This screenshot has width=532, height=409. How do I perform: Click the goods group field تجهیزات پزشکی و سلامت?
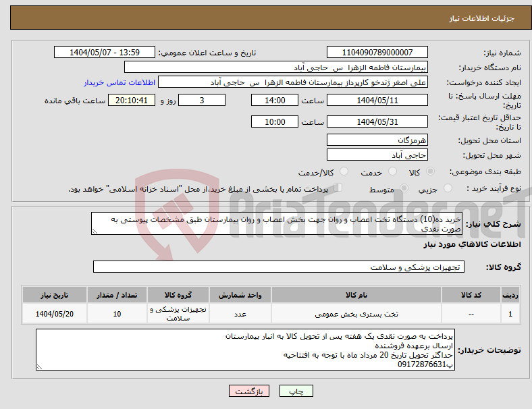279,267
